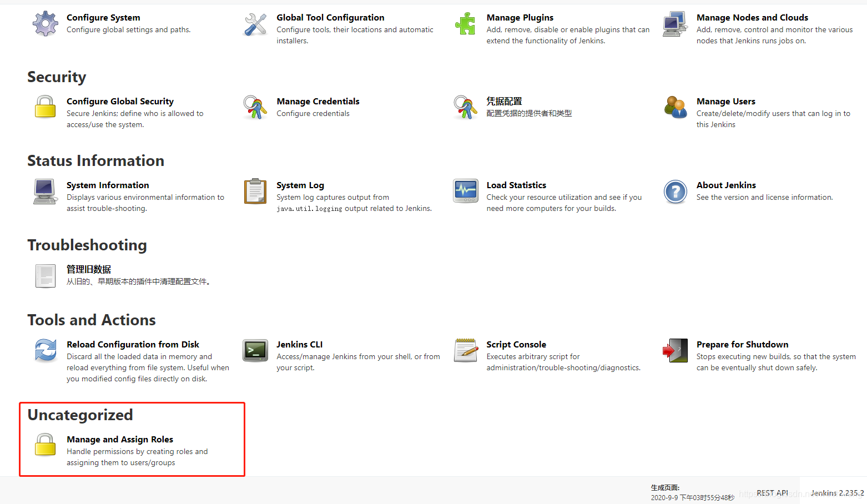Launch the Script Console
This screenshot has width=867, height=504.
click(x=516, y=345)
